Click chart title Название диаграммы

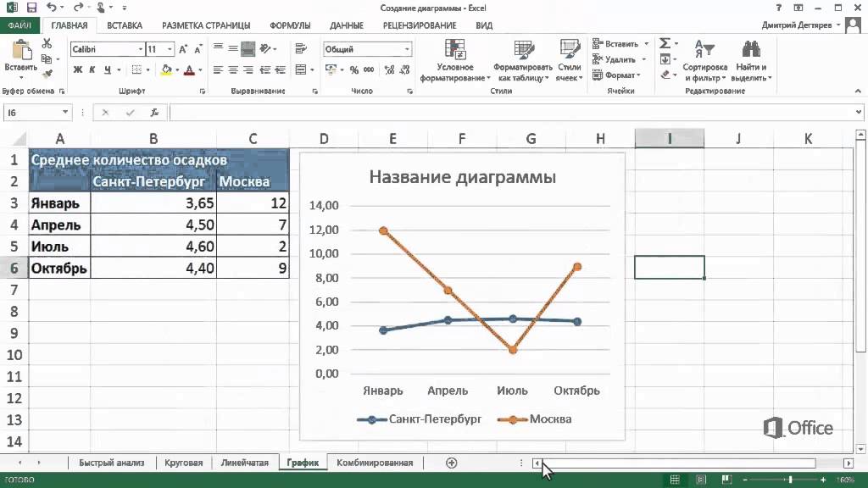coord(463,177)
